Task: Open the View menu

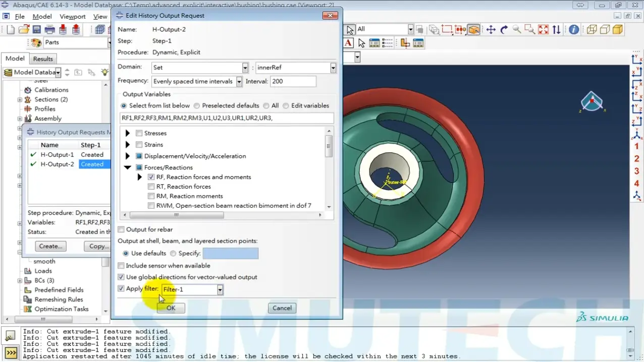Action: click(x=100, y=17)
